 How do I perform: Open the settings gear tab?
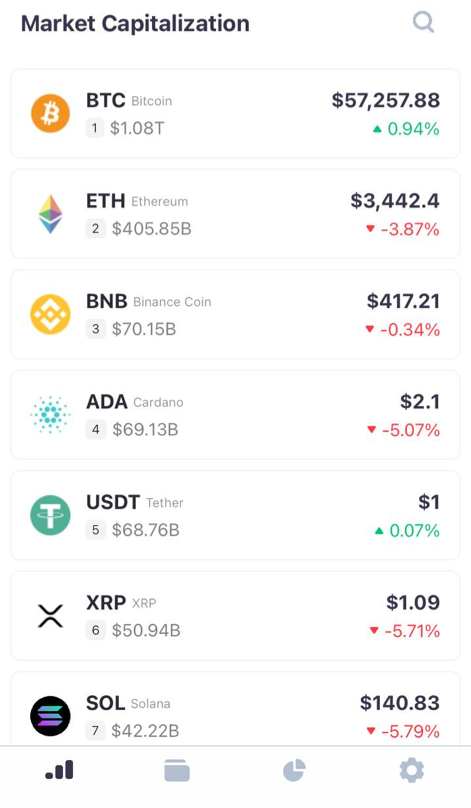pos(412,771)
